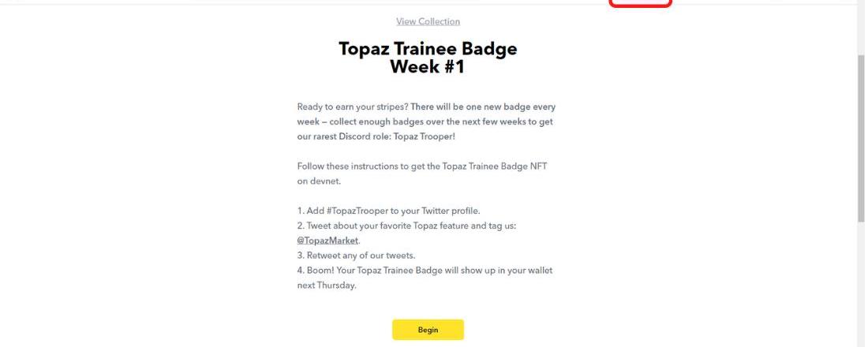Click the "our rarest Discord role" text
Image resolution: width=868 pixels, height=347 pixels.
point(349,136)
